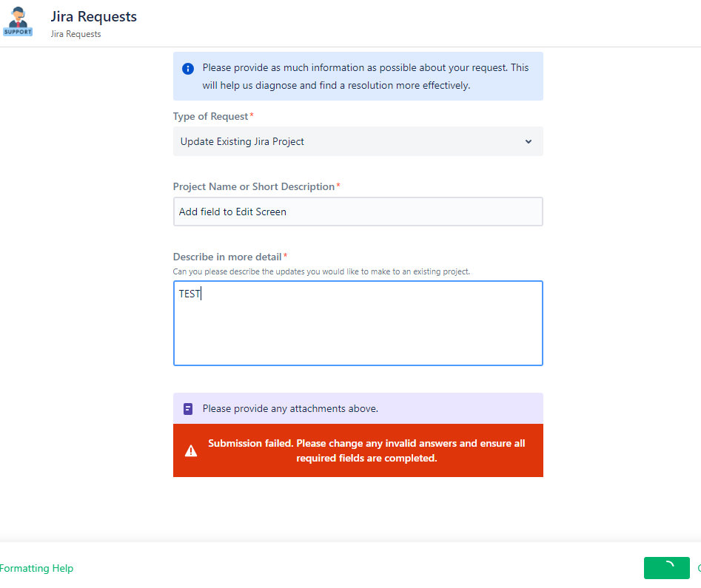Open the Formatting Help link
The height and width of the screenshot is (588, 701).
[x=37, y=568]
